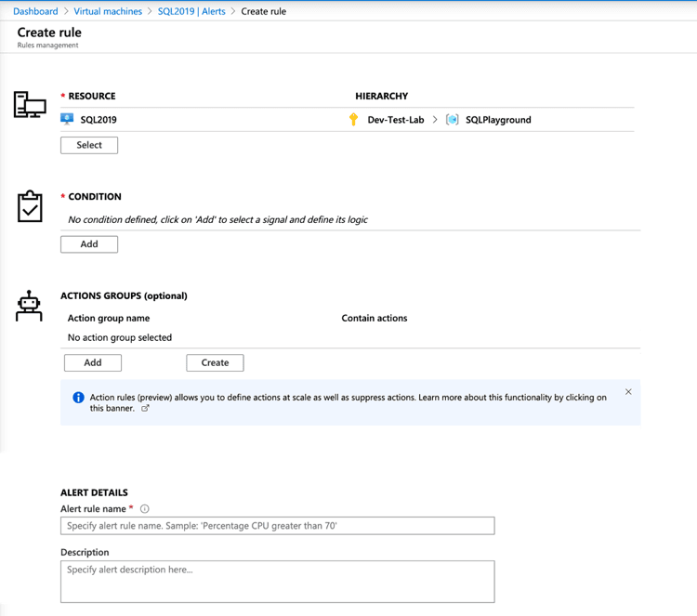This screenshot has height=616, width=697.
Task: Open the external link icon in banner
Action: (145, 409)
